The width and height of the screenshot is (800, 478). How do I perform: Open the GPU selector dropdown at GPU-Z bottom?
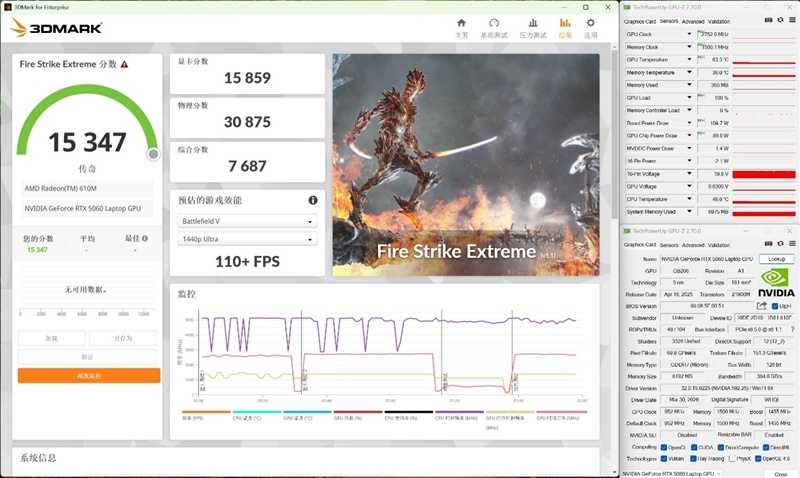[673, 474]
